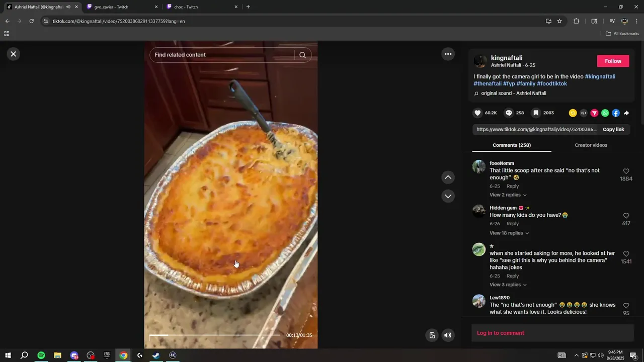Open comments via the speech bubble icon showing 258

point(509,113)
